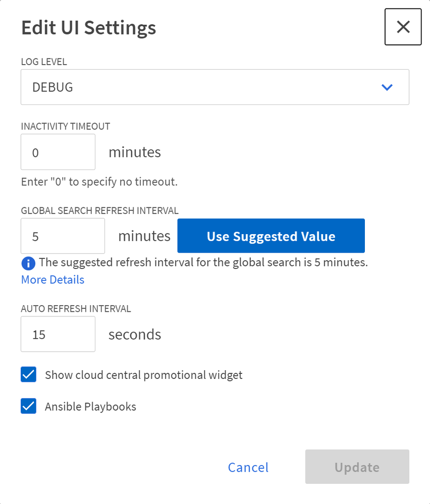Click the blue info icon
Screen dimensions: 430x504
28,263
